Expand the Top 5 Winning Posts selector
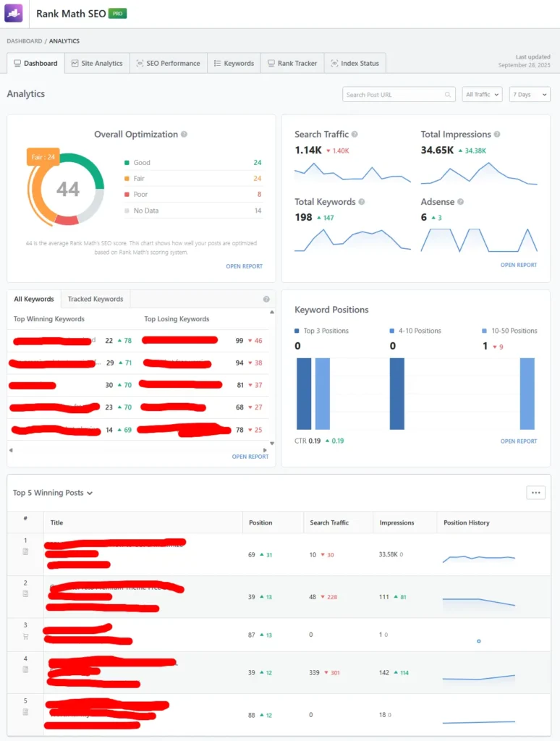The height and width of the screenshot is (741, 560). (53, 493)
